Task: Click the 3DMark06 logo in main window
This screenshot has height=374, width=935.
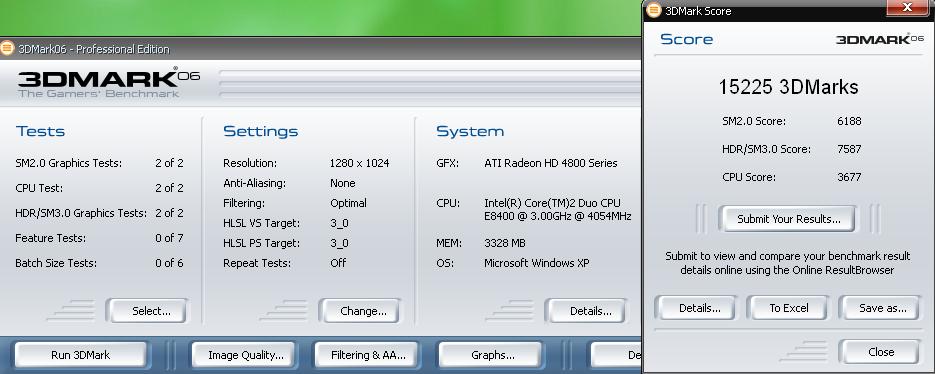Action: [x=109, y=82]
